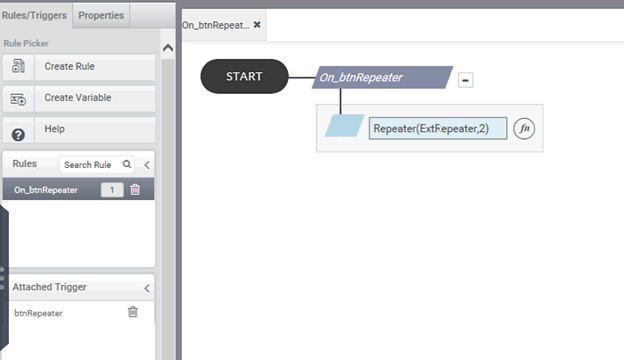Click the START node
The width and height of the screenshot is (624, 360).
[244, 76]
